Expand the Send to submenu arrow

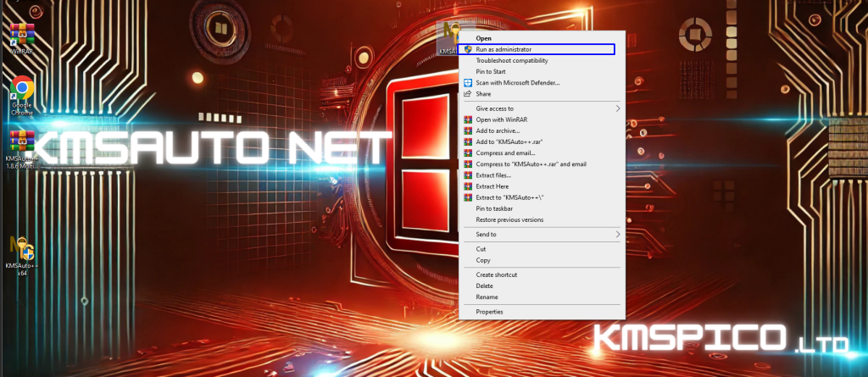(617, 234)
